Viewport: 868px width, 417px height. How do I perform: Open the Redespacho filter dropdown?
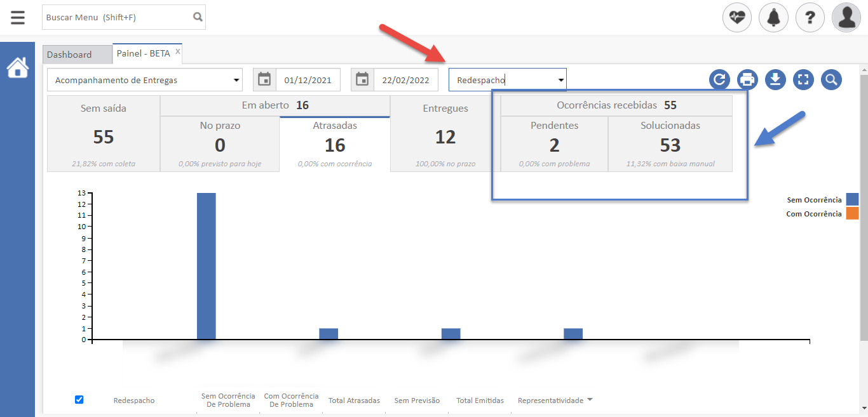507,80
